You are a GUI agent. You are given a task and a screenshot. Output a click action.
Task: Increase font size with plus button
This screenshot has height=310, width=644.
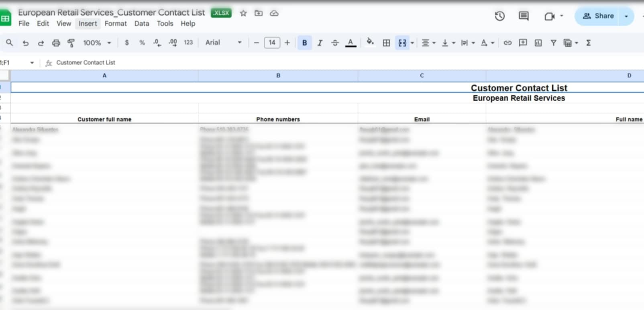(x=287, y=43)
